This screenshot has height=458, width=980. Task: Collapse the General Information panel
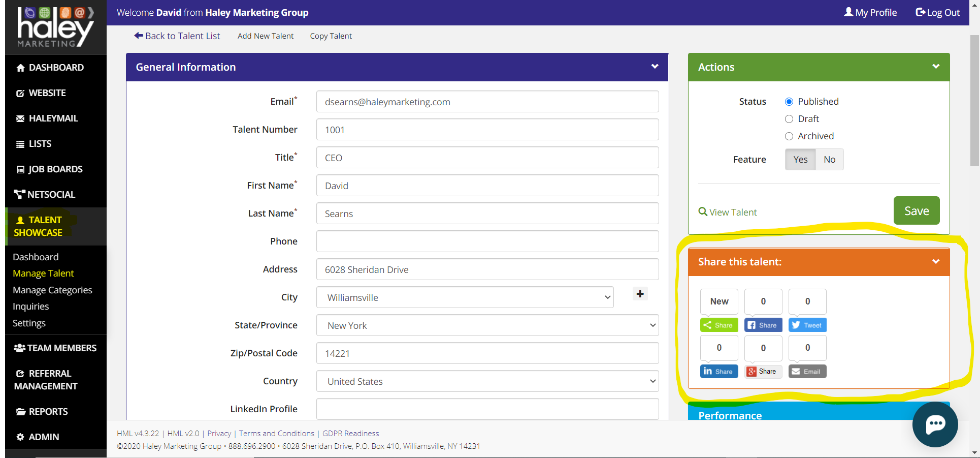[655, 67]
